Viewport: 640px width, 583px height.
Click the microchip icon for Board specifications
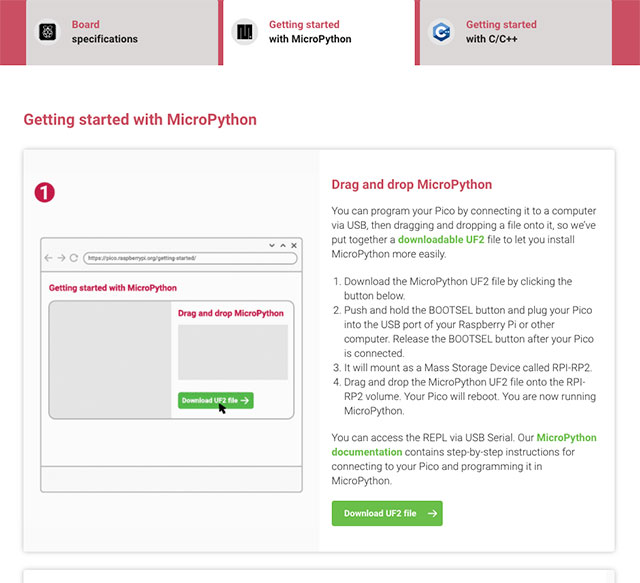tap(46, 32)
